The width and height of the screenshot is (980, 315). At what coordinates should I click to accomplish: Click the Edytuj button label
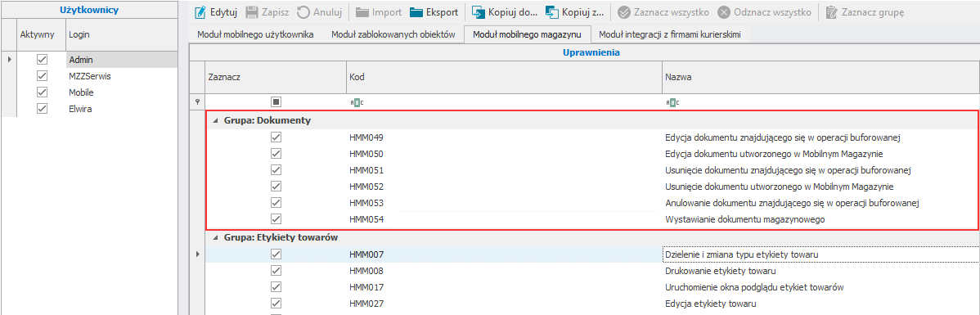[x=224, y=12]
